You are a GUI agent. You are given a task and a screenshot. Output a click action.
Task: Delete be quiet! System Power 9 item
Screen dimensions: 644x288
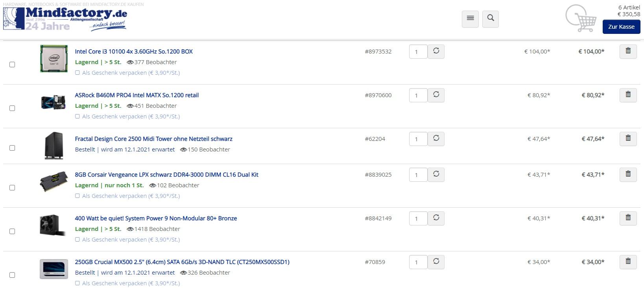628,218
